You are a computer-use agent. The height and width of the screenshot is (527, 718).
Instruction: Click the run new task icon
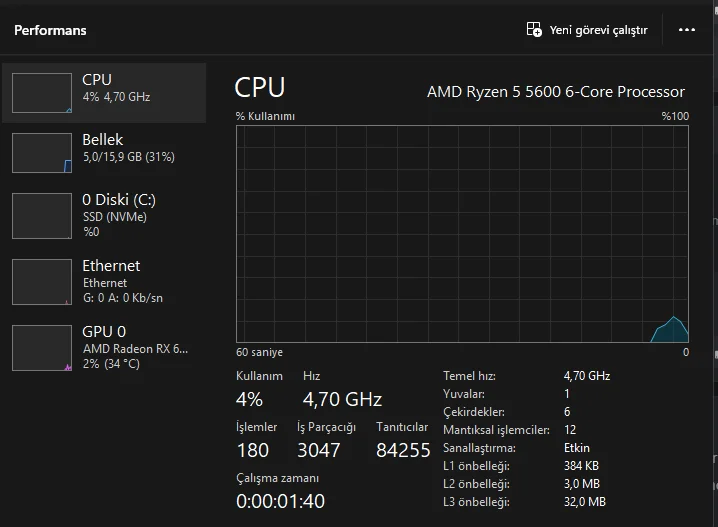[x=534, y=30]
